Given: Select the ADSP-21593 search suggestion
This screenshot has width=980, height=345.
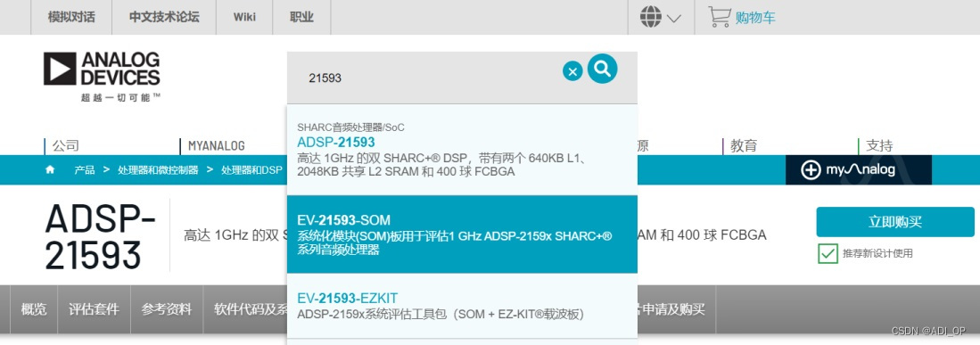Looking at the screenshot, I should coord(462,150).
